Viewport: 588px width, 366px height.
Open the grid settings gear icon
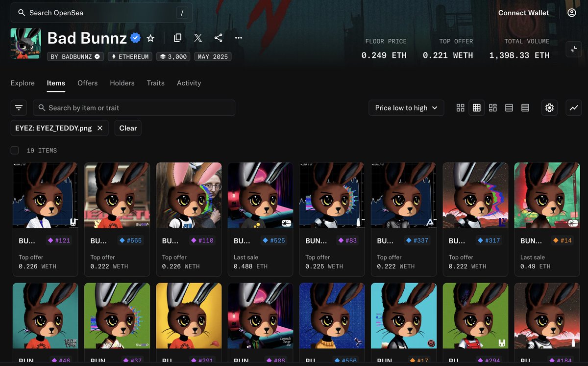click(549, 107)
